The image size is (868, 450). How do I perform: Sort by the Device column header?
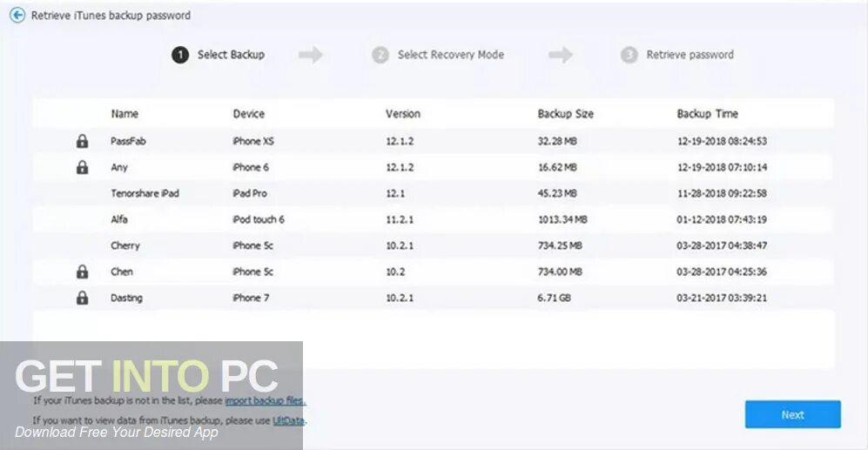(249, 114)
